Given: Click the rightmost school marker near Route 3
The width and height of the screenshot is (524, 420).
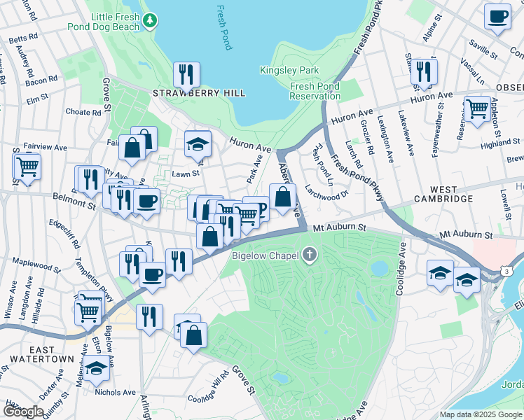Looking at the screenshot, I should 467,280.
